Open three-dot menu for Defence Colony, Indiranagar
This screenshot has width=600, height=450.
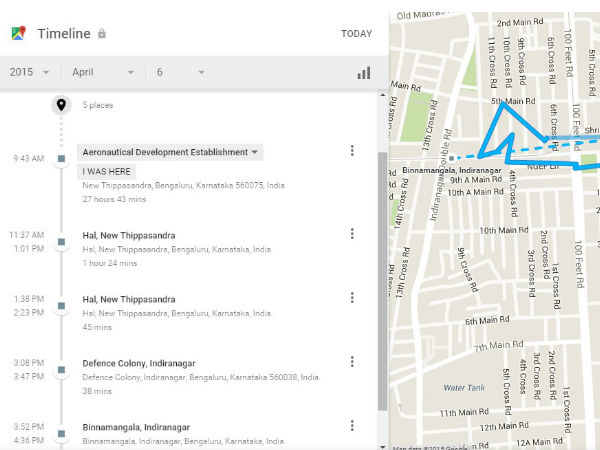(352, 362)
